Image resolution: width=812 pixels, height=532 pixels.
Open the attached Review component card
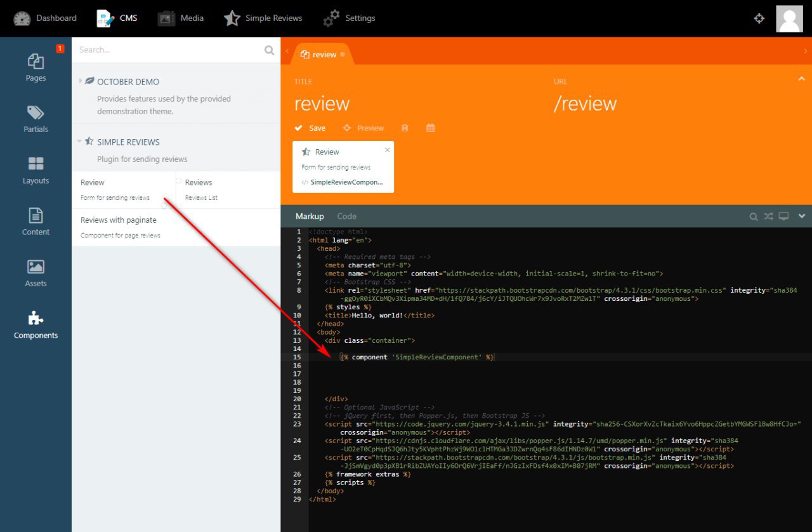click(x=343, y=166)
